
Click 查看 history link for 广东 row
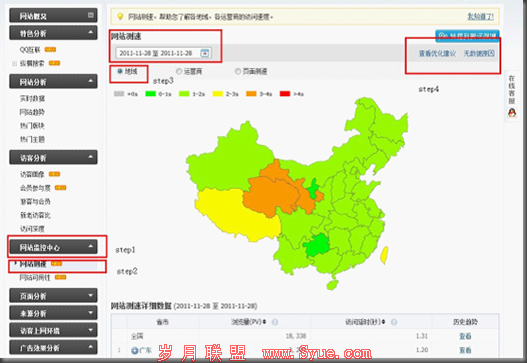(x=465, y=350)
